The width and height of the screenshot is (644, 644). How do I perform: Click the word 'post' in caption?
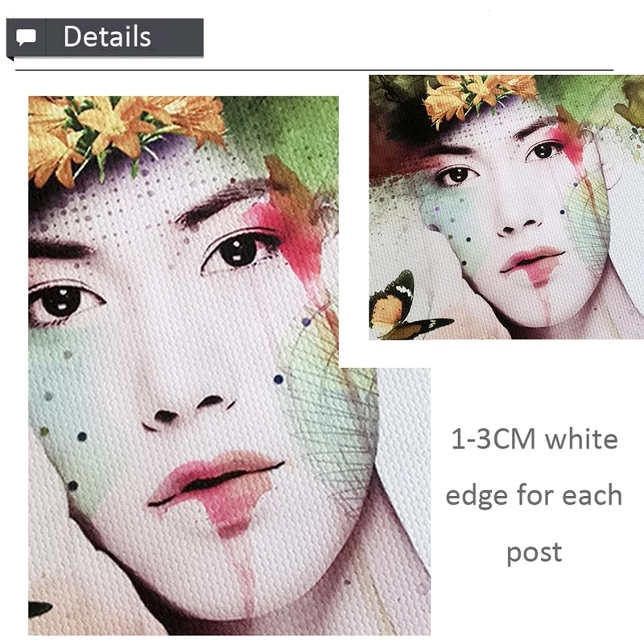pos(534,552)
